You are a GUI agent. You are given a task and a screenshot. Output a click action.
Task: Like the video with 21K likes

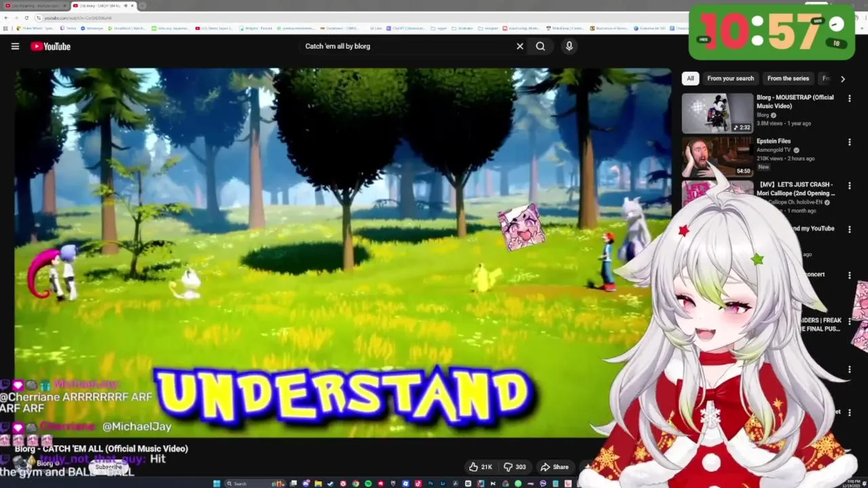pos(481,467)
